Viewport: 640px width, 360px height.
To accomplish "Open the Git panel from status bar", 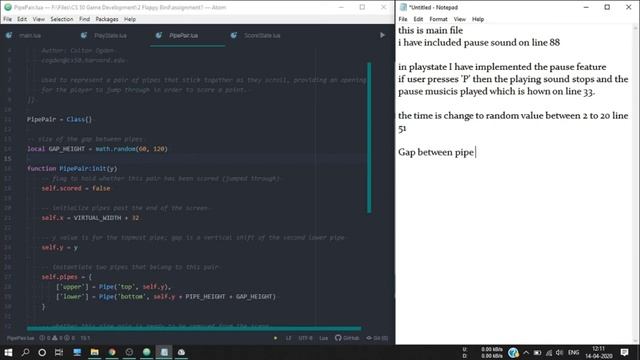I will 377,338.
